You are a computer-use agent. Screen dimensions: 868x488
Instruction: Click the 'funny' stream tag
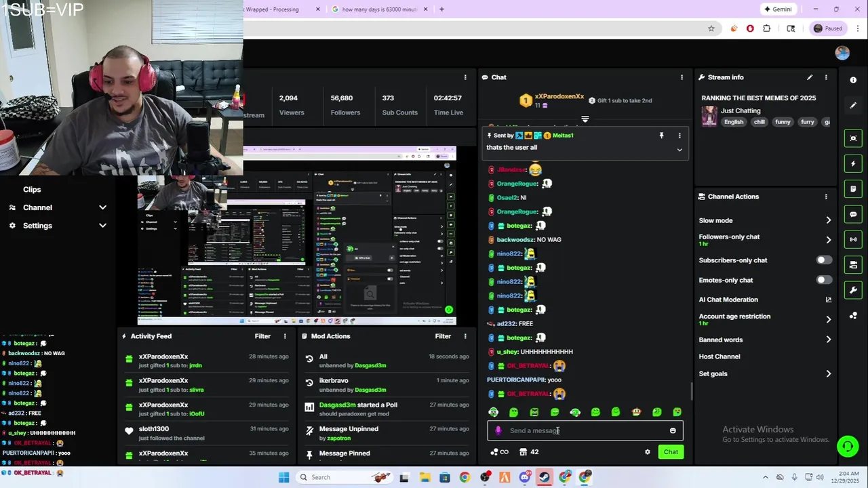[x=783, y=122]
